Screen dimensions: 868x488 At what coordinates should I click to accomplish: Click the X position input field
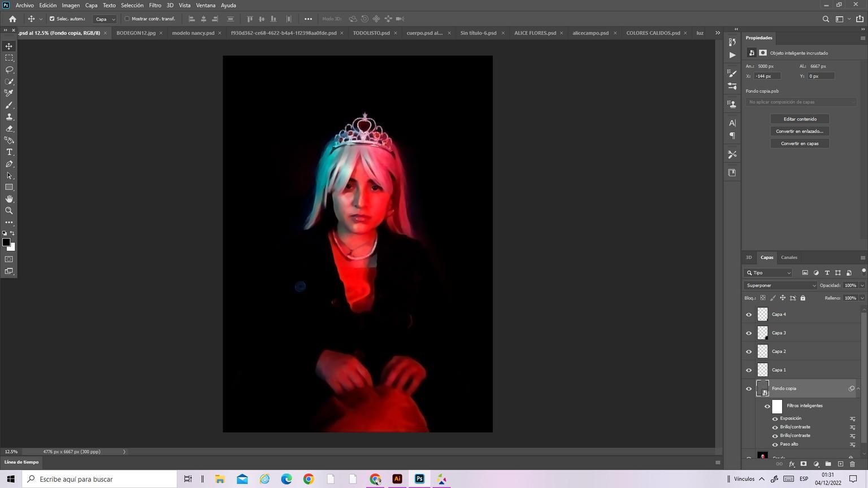[x=767, y=76]
